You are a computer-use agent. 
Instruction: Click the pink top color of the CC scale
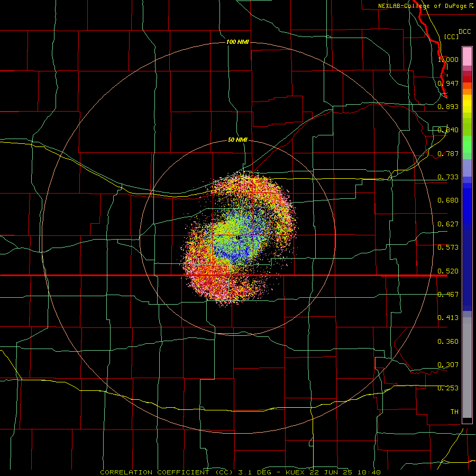tap(467, 56)
